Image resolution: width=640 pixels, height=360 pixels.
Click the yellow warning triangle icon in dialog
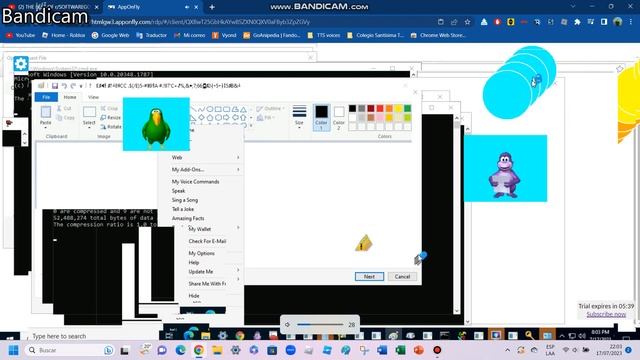363,243
